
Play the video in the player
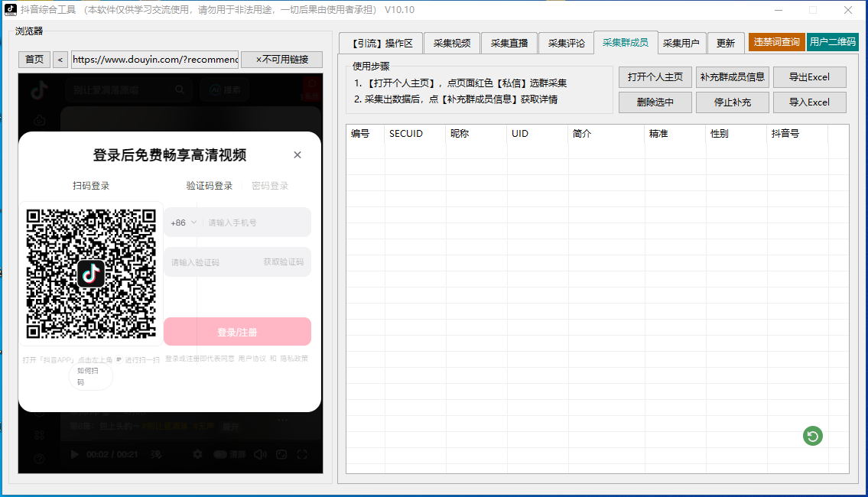tap(74, 454)
